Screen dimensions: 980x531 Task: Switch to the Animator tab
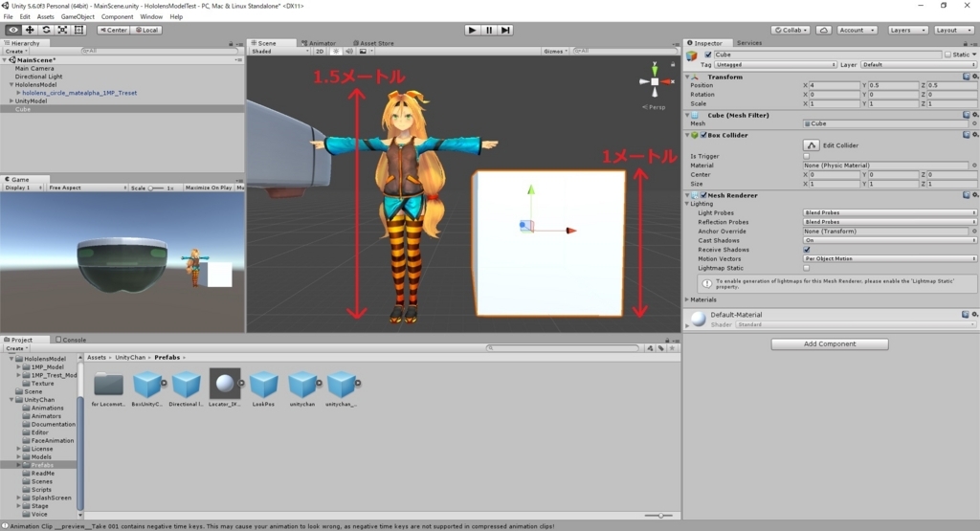coord(319,43)
